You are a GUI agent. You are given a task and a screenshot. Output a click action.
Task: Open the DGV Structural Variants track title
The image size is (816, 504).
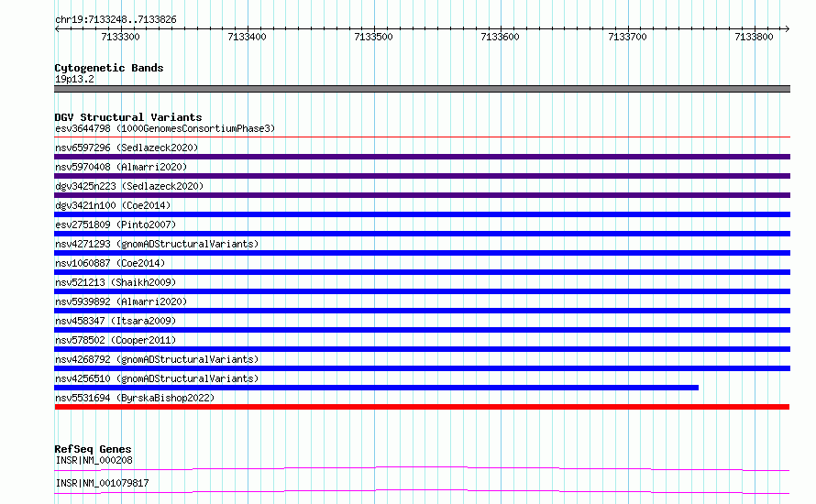pos(128,117)
